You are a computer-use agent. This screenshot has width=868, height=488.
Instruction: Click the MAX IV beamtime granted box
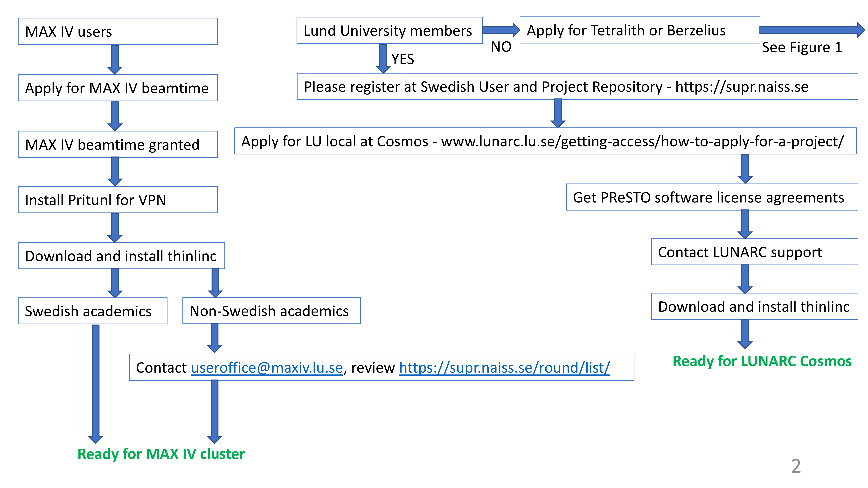tap(118, 144)
